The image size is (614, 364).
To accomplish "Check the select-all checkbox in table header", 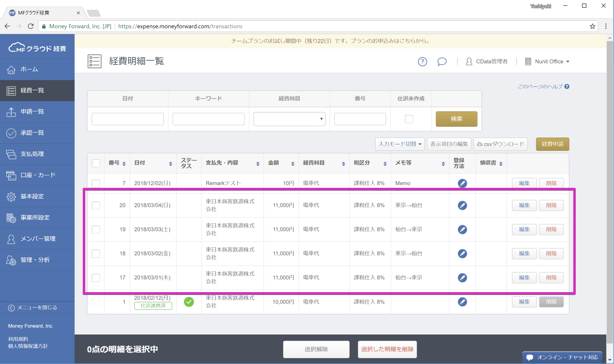I will pyautogui.click(x=96, y=163).
